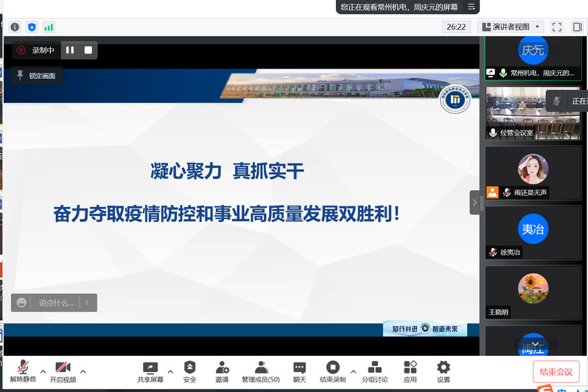Viewport: 588px width, 392px height.
Task: Enter fullscreen with the top-right fullscreen icon
Action: click(x=557, y=27)
